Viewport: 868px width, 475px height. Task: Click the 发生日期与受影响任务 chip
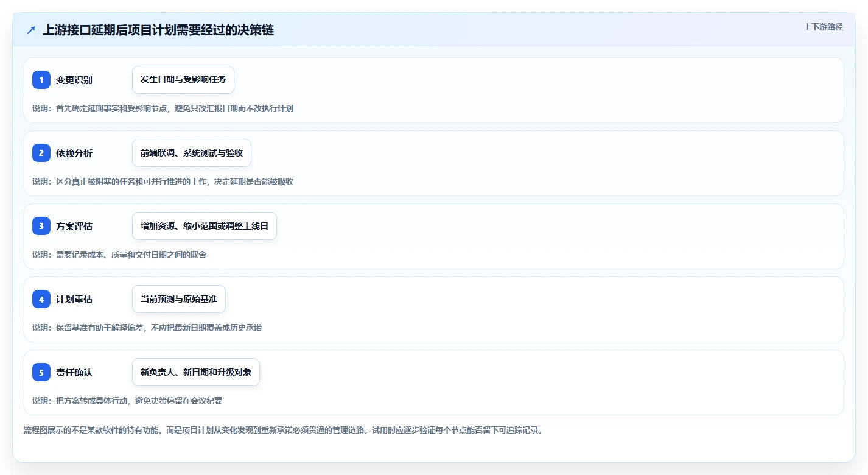[183, 80]
